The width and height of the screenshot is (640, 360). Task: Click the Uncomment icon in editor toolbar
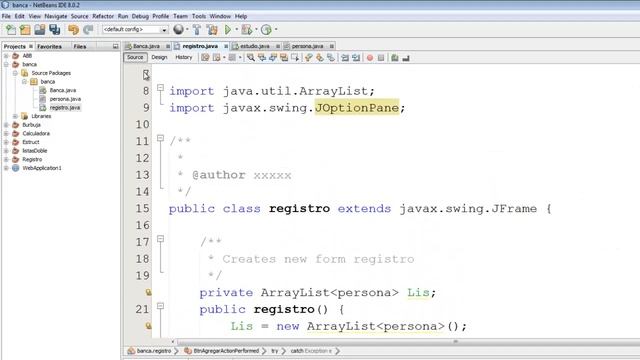pyautogui.click(x=406, y=58)
